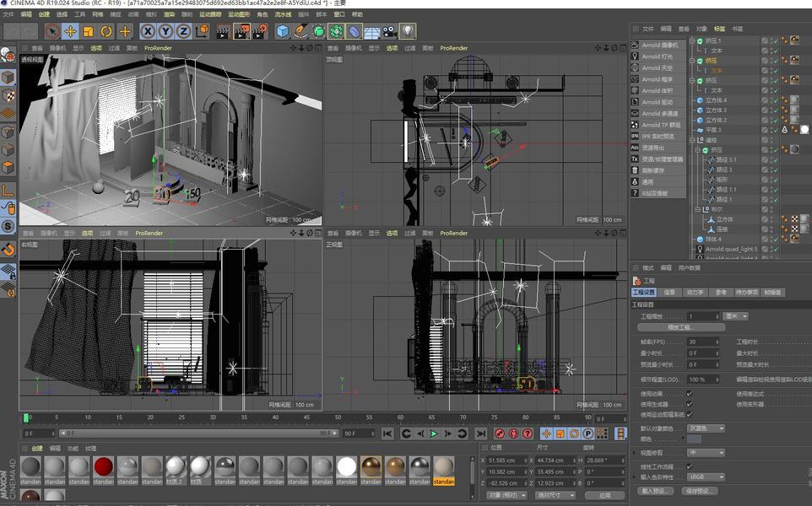Activate the Rotate tool in top toolbar

[x=106, y=31]
